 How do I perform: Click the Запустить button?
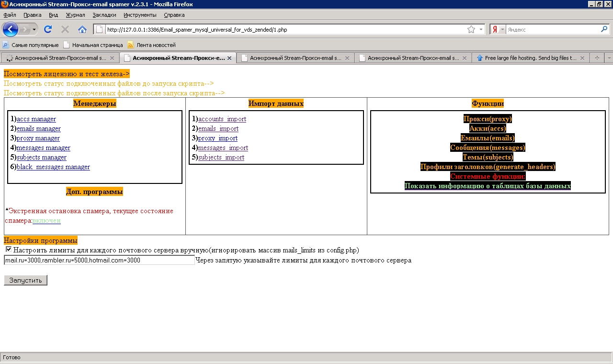click(25, 280)
